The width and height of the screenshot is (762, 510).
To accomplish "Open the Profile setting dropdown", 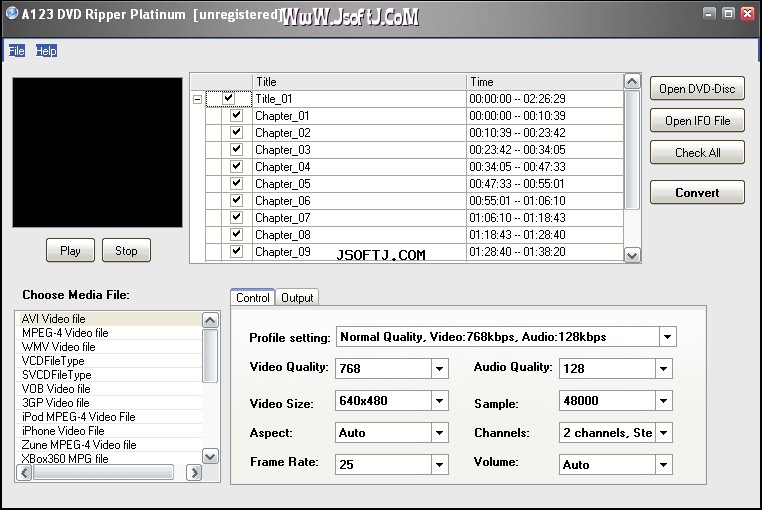I will (x=667, y=336).
